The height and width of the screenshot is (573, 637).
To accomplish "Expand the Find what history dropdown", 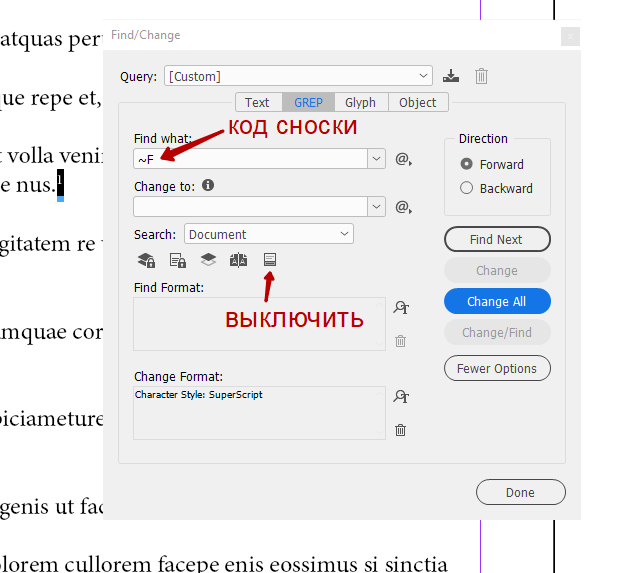I will click(x=376, y=158).
